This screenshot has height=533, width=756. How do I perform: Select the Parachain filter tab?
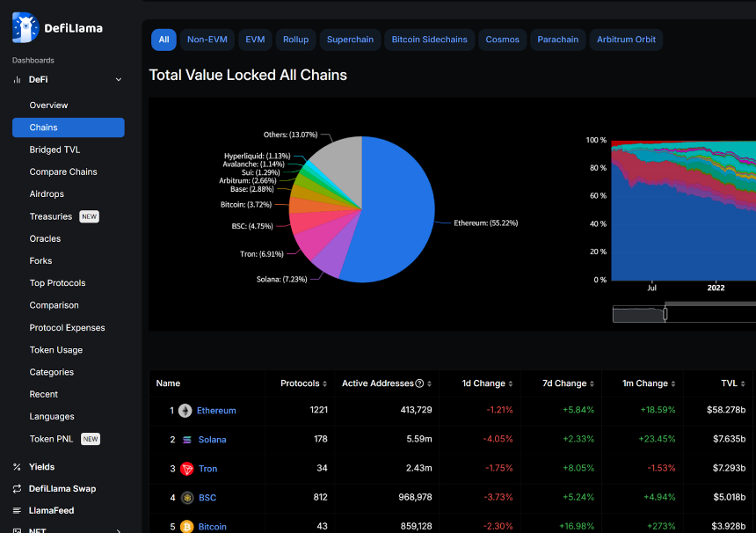coord(558,40)
